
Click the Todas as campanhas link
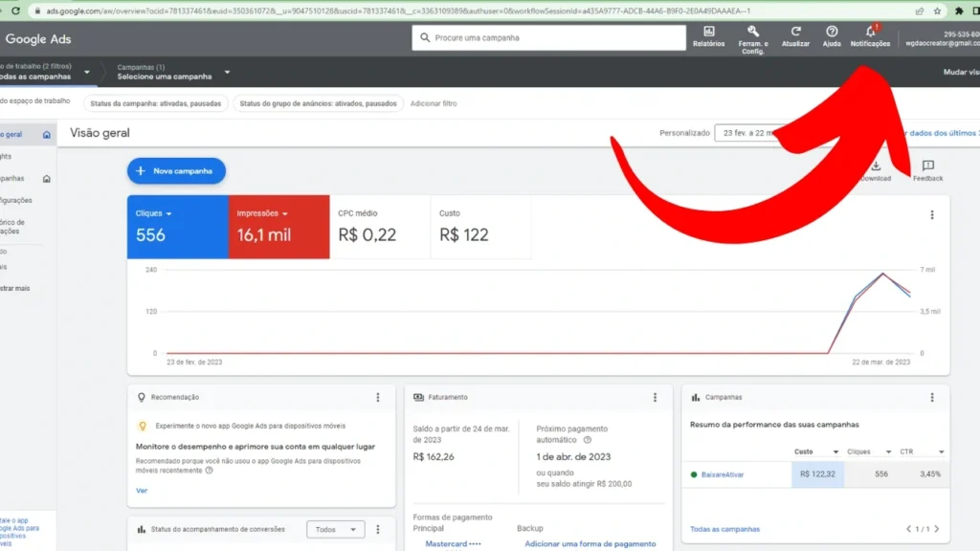[x=724, y=529]
